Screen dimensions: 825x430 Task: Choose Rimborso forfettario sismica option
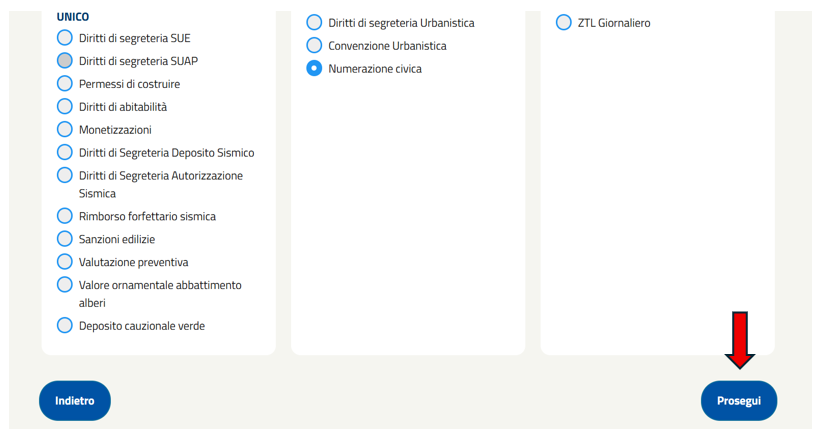click(x=65, y=216)
